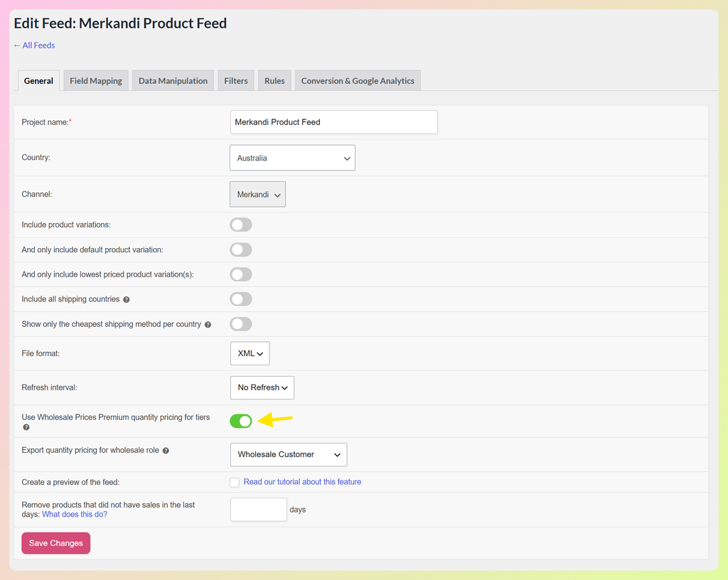Toggle only include lowest priced variation(s)

[241, 274]
